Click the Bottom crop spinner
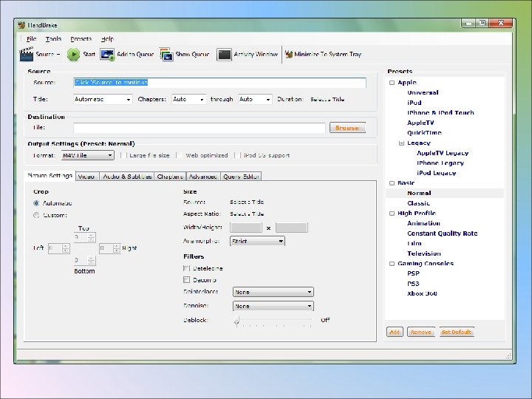Viewport: 532px width, 399px height. (x=84, y=260)
